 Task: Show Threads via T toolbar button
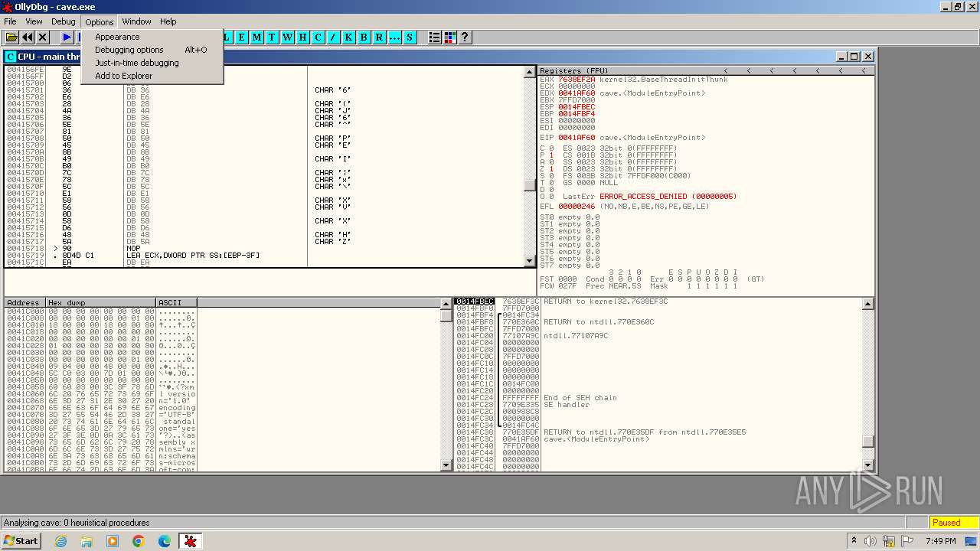(272, 37)
